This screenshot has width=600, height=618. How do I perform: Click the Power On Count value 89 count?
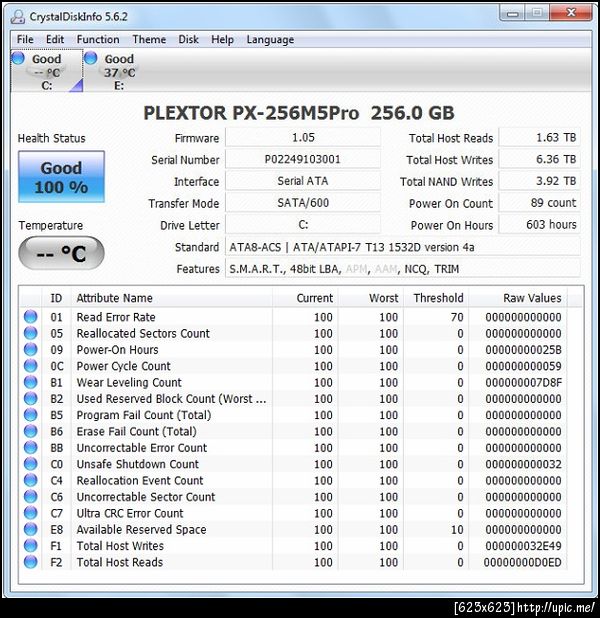tap(539, 203)
